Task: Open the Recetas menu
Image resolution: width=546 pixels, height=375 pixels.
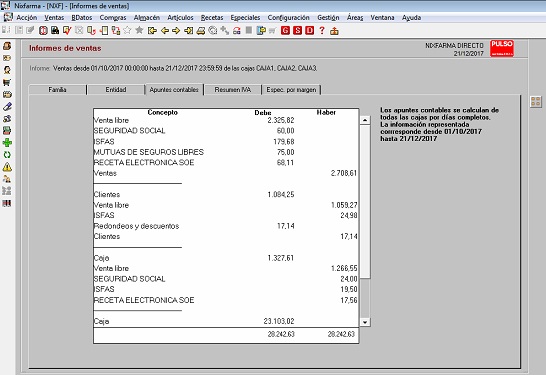Action: coord(212,17)
